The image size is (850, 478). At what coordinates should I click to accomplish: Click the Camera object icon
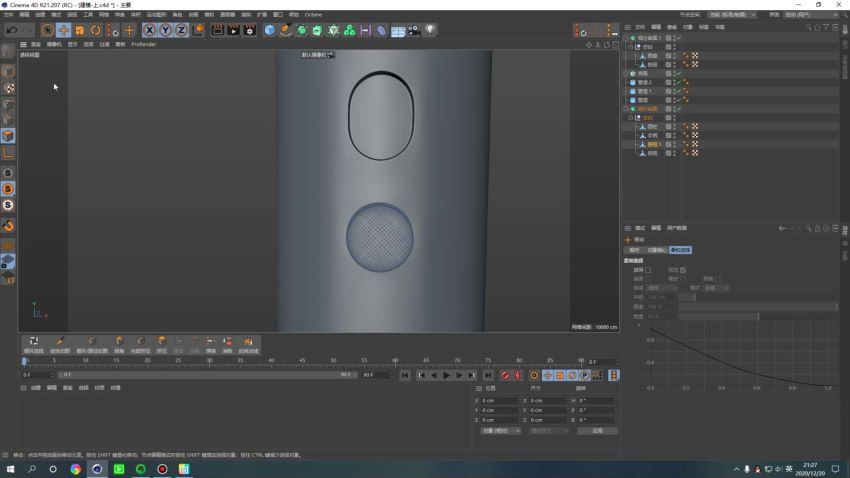click(x=414, y=30)
